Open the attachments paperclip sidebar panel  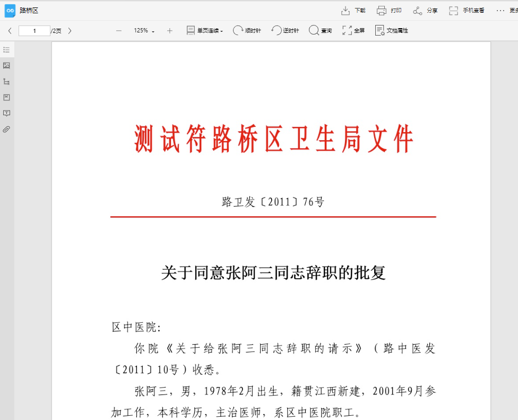(6, 129)
